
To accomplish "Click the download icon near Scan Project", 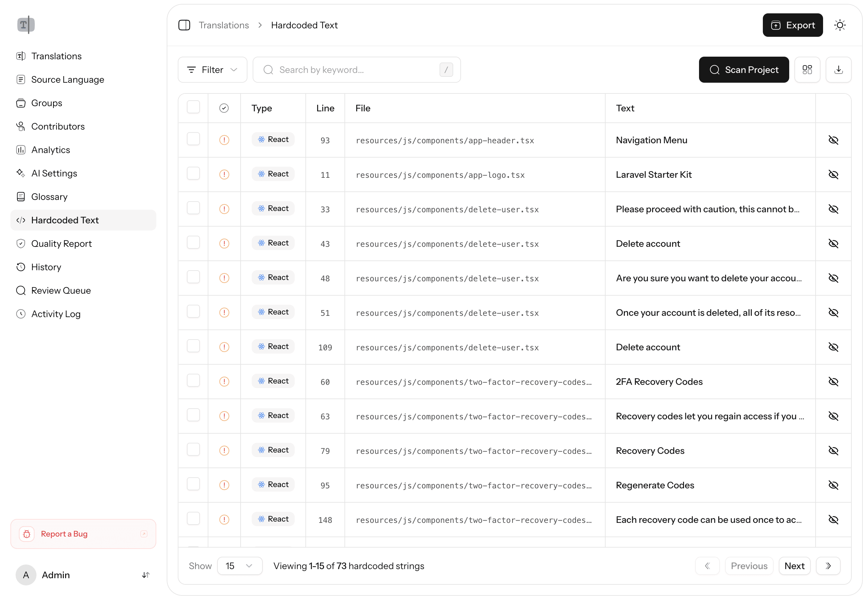I will point(839,70).
